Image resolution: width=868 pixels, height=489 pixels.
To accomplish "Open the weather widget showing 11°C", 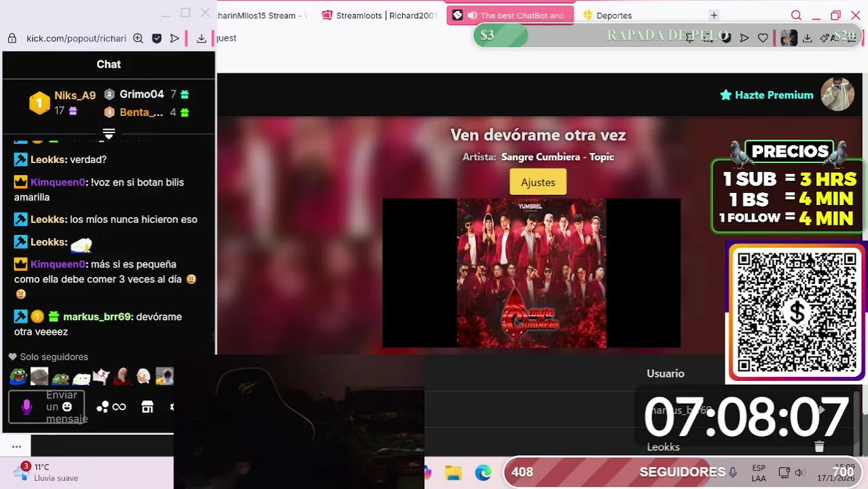I will point(46,472).
